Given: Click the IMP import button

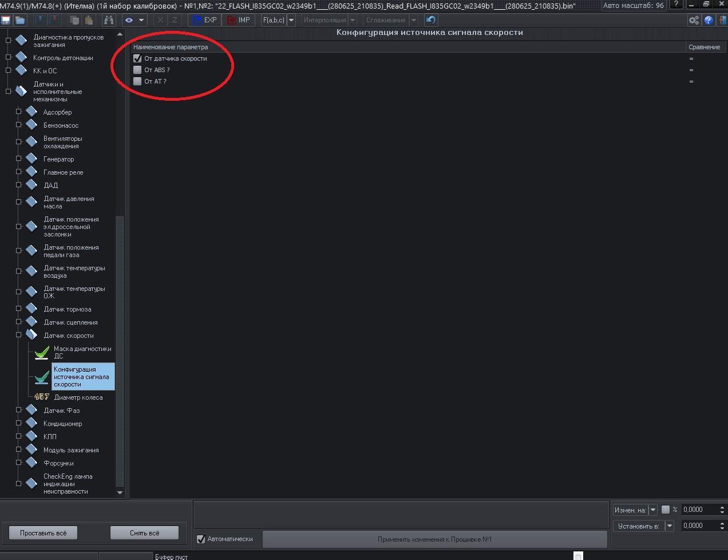Looking at the screenshot, I should tap(239, 20).
